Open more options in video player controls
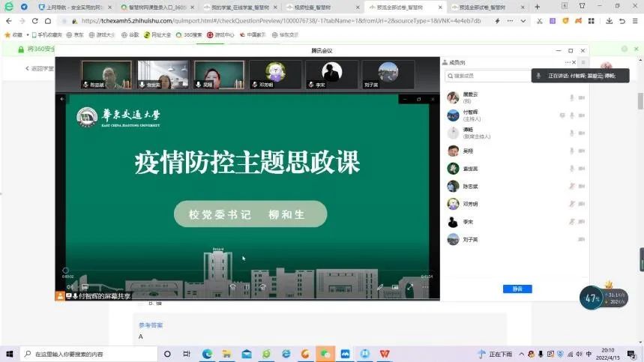This screenshot has width=644, height=362. 424,286
